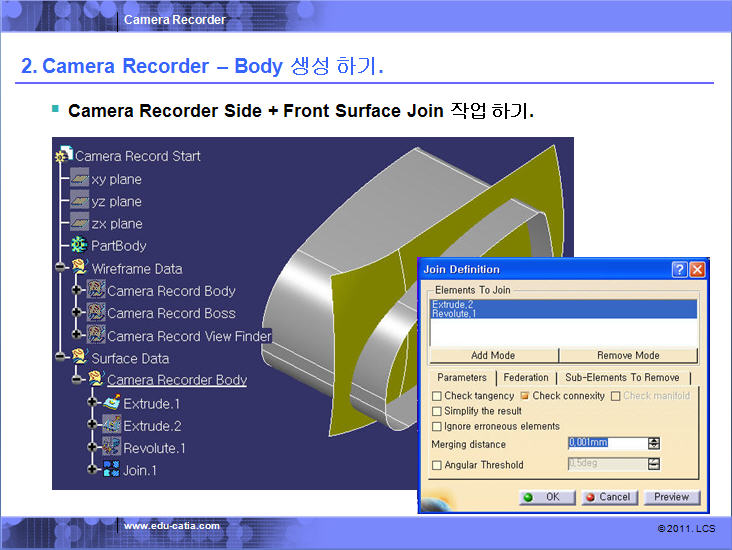This screenshot has height=550, width=732.
Task: Open the Sub-Elements To Remove tab
Action: 622,377
